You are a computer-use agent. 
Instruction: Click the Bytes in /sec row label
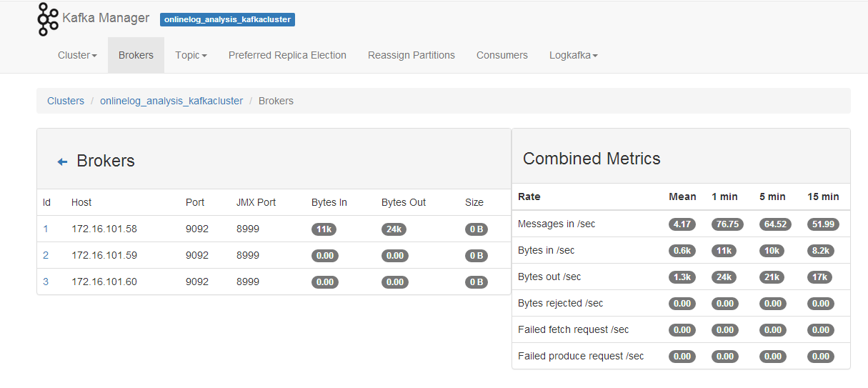(547, 250)
